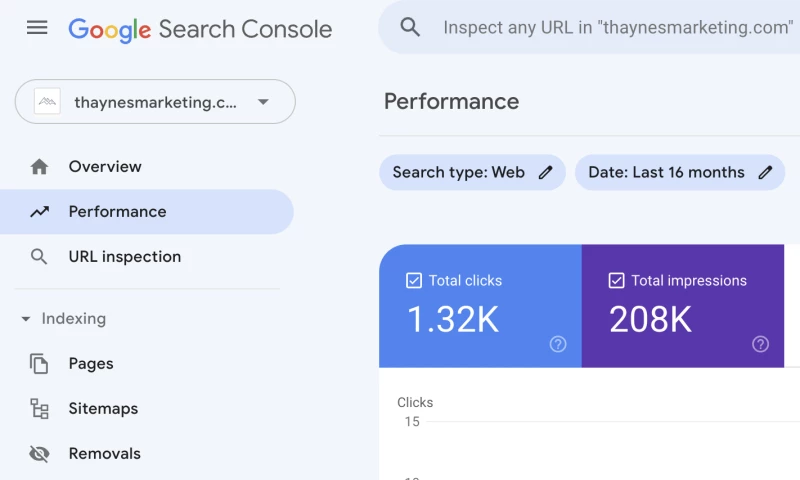Click the Removals crossed-eye icon
This screenshot has width=800, height=480.
39,453
